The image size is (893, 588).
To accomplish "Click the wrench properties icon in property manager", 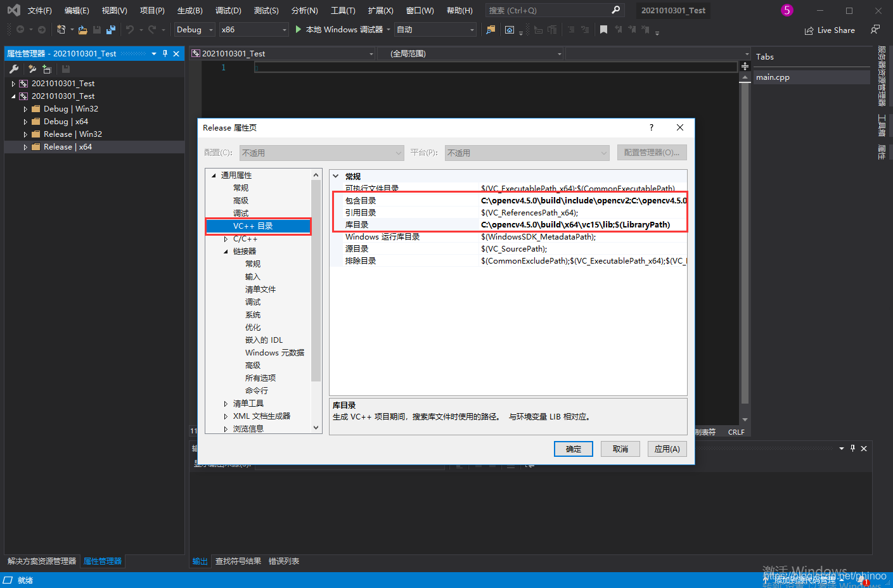I will point(14,69).
